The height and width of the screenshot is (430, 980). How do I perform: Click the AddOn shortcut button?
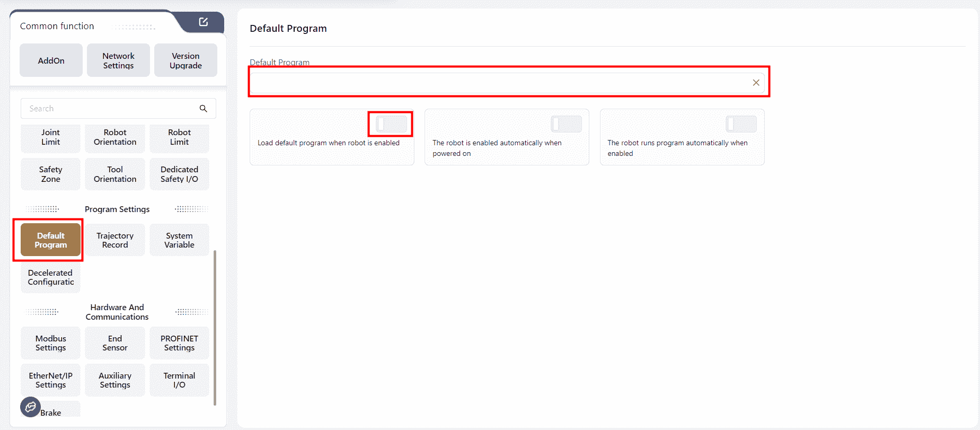click(x=51, y=61)
